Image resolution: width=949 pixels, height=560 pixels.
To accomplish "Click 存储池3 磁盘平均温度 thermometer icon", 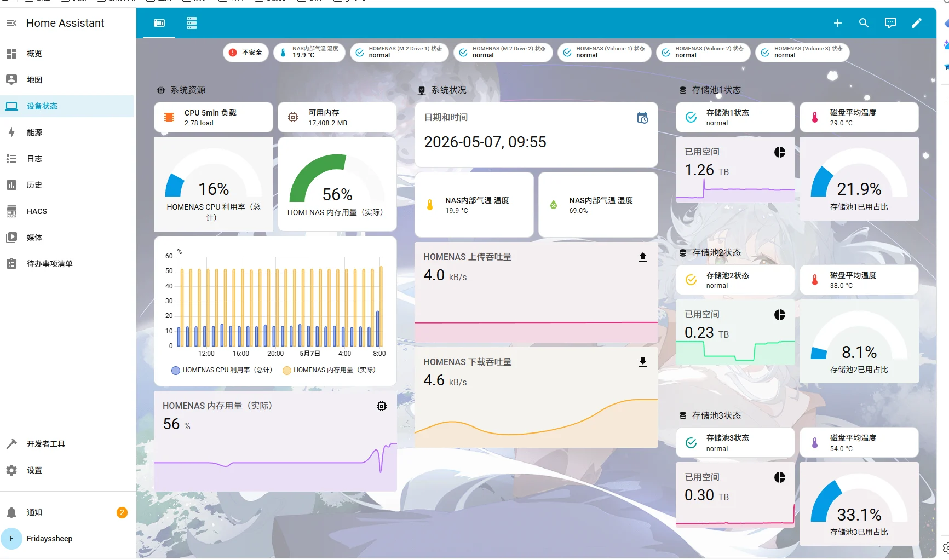I will tap(815, 442).
